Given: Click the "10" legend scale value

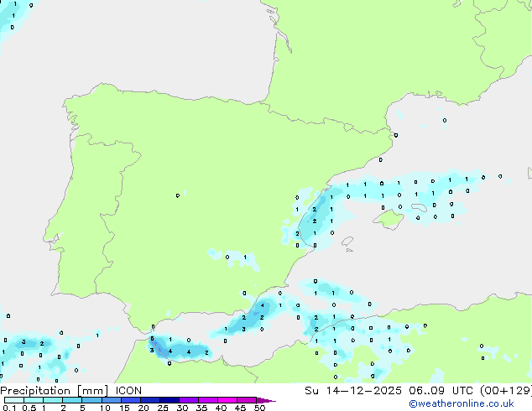Looking at the screenshot, I should [x=105, y=408].
